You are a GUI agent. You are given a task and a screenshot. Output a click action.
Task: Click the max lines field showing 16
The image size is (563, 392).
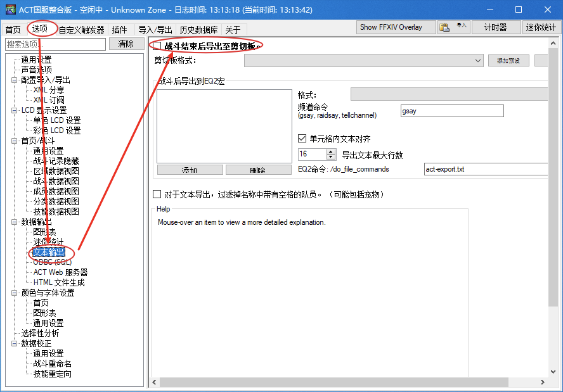pos(313,155)
